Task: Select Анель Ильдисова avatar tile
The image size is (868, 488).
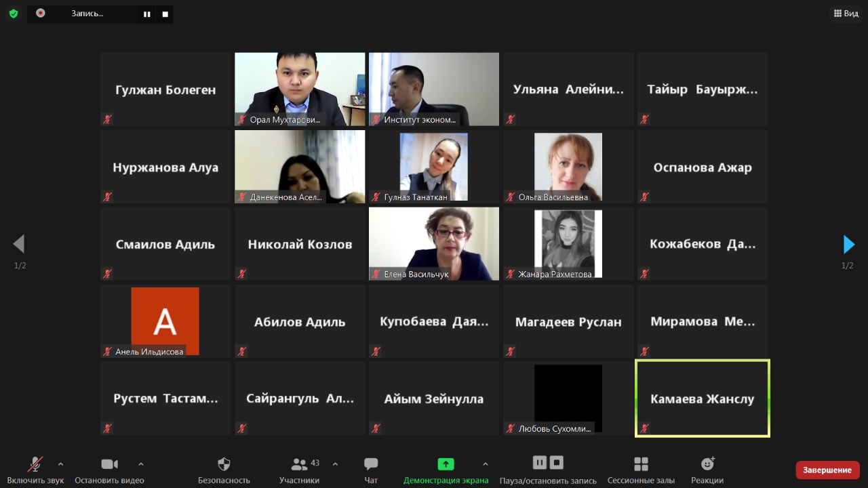Action: click(x=165, y=321)
